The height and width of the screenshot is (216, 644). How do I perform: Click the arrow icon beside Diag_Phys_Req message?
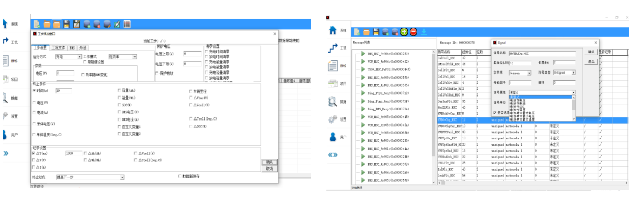(363, 94)
